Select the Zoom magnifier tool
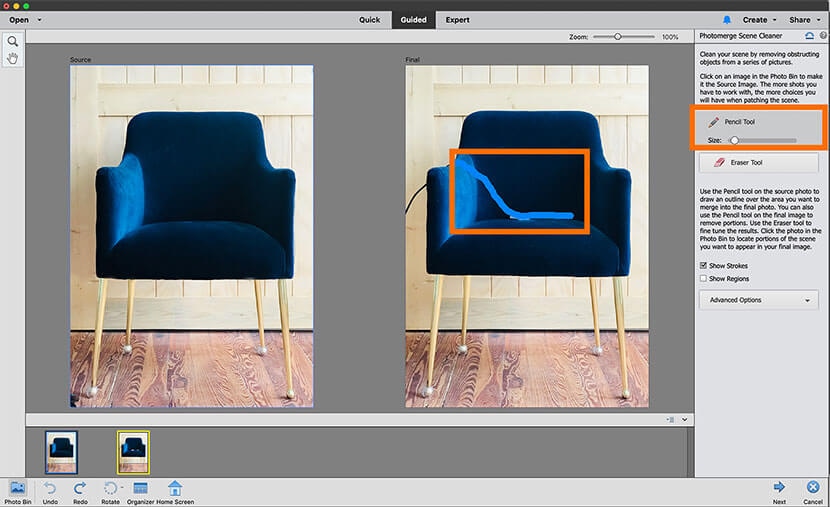The image size is (830, 507). [x=13, y=42]
